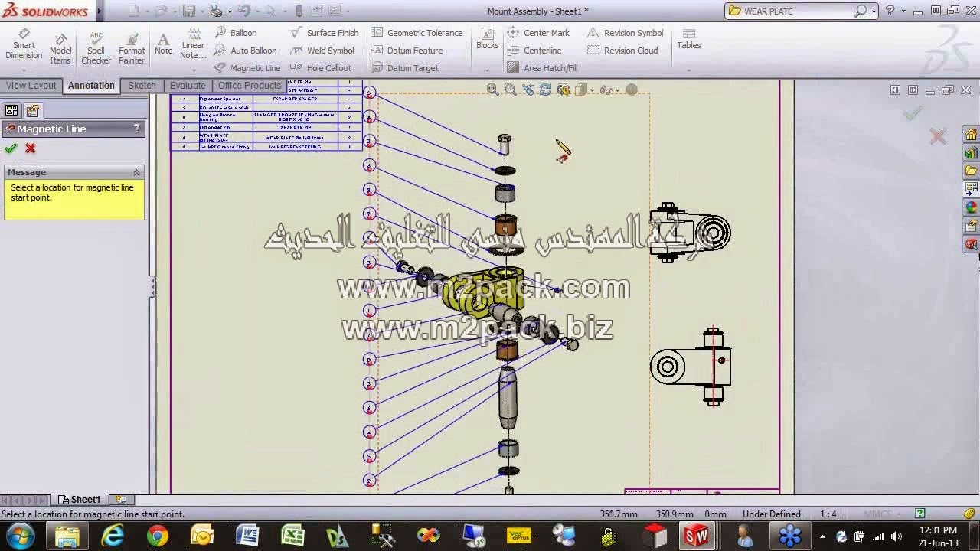
Task: Click the Print icon
Action: pyautogui.click(x=216, y=11)
